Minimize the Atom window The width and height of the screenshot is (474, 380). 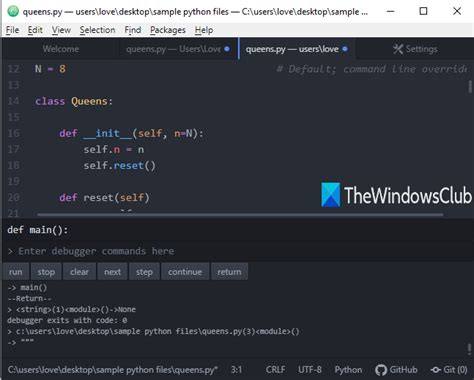390,11
